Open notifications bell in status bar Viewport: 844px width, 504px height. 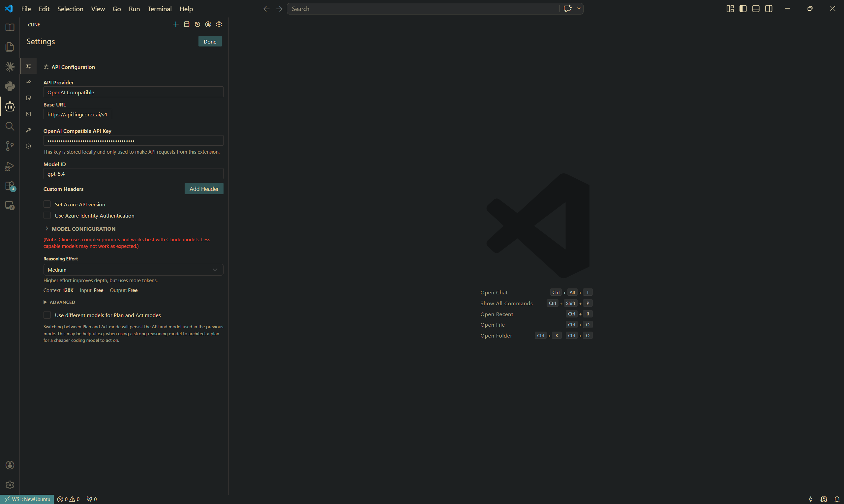pos(836,499)
